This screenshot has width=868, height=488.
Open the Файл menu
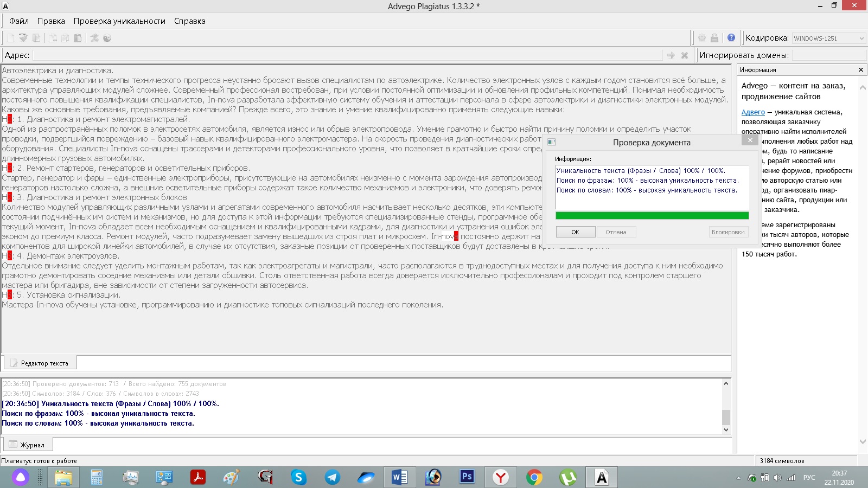(19, 21)
